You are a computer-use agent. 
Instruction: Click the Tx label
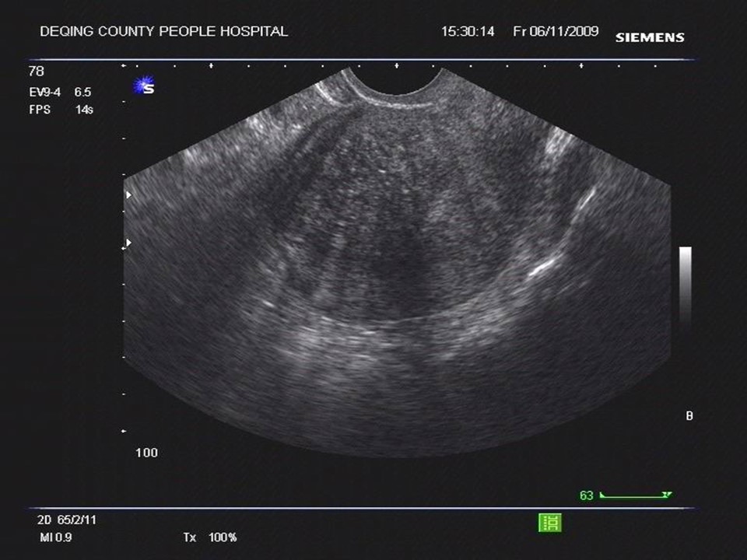point(190,537)
